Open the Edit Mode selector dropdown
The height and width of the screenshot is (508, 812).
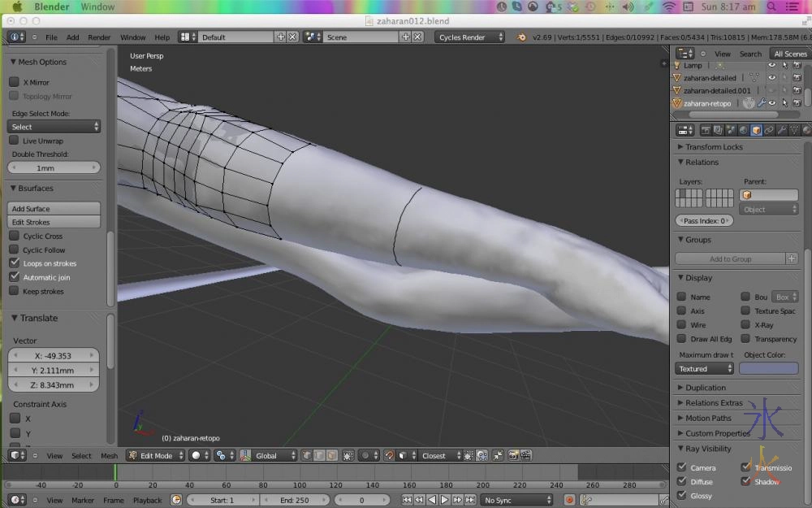tap(155, 456)
